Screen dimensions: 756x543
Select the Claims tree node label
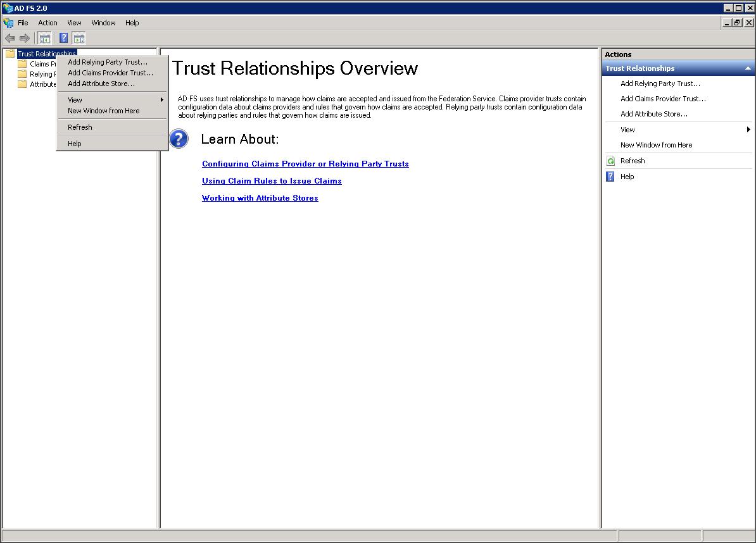[42, 64]
